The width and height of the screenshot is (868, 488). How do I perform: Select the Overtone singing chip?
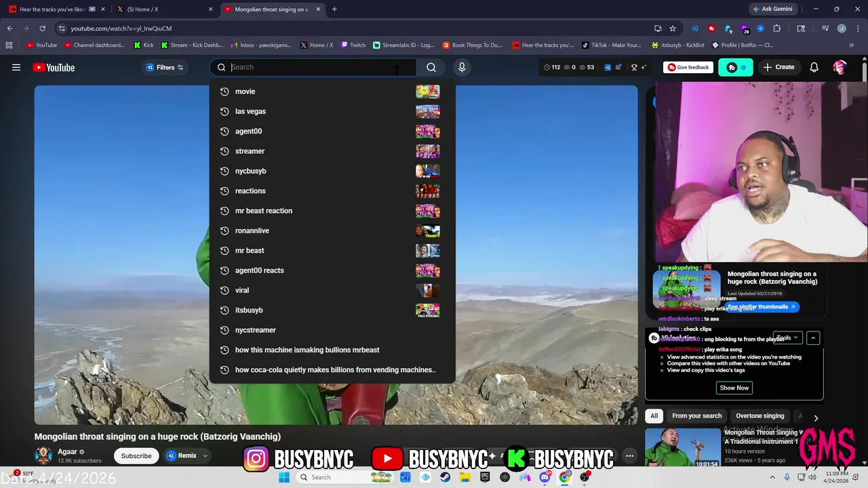click(759, 415)
